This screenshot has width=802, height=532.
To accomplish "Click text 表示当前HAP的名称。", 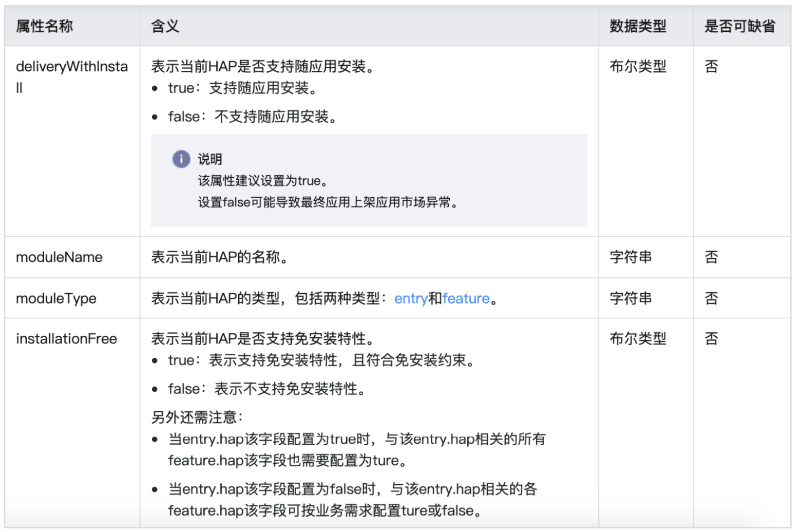I will [x=219, y=257].
